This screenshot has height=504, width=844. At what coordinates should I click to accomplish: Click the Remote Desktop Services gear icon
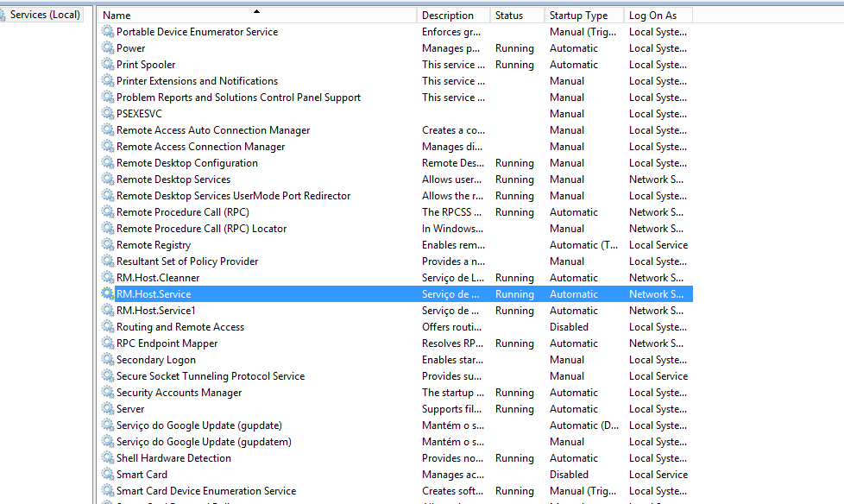point(108,179)
